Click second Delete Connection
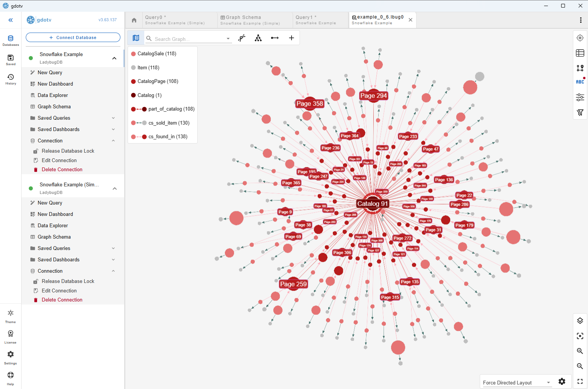Screen dimensions: 588x389 click(62, 300)
